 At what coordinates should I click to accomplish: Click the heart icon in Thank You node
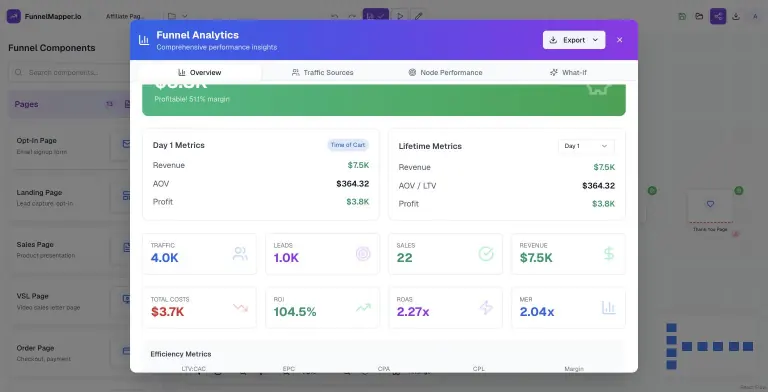pyautogui.click(x=710, y=204)
